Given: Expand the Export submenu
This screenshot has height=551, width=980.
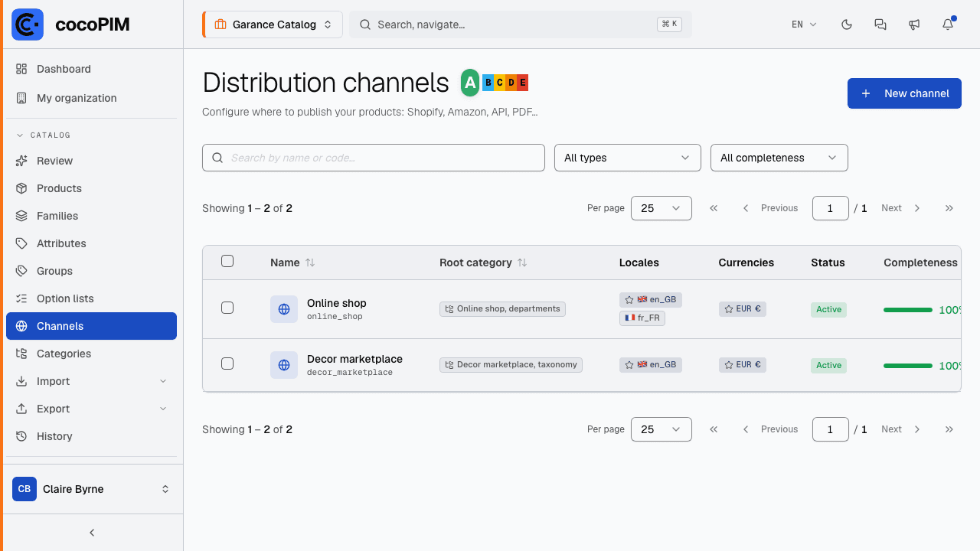Looking at the screenshot, I should click(92, 409).
